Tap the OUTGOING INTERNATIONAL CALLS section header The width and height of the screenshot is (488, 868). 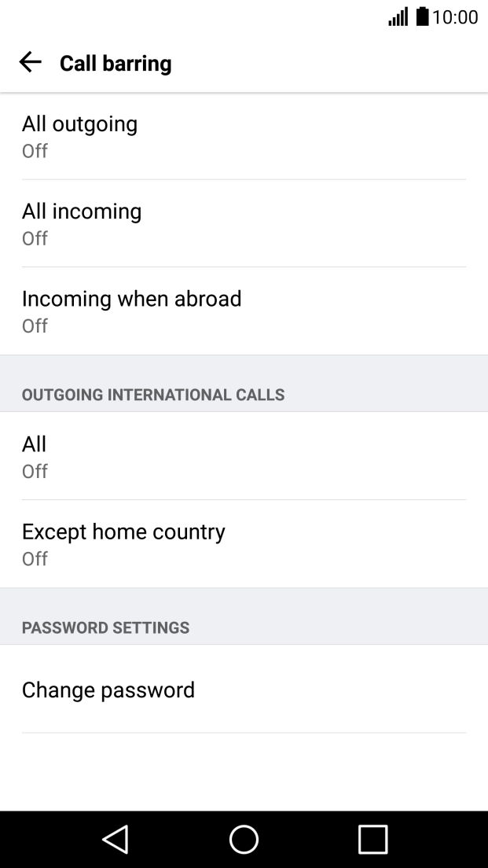pyautogui.click(x=154, y=395)
